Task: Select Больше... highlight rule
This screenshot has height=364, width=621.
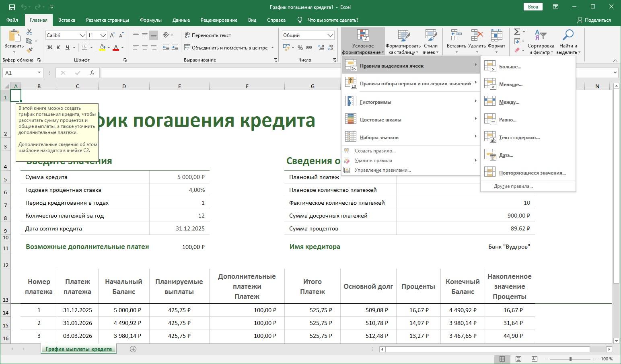Action: [x=510, y=67]
